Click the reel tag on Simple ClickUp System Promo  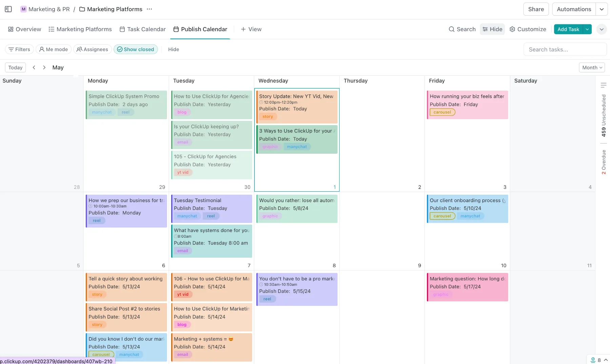pyautogui.click(x=126, y=112)
